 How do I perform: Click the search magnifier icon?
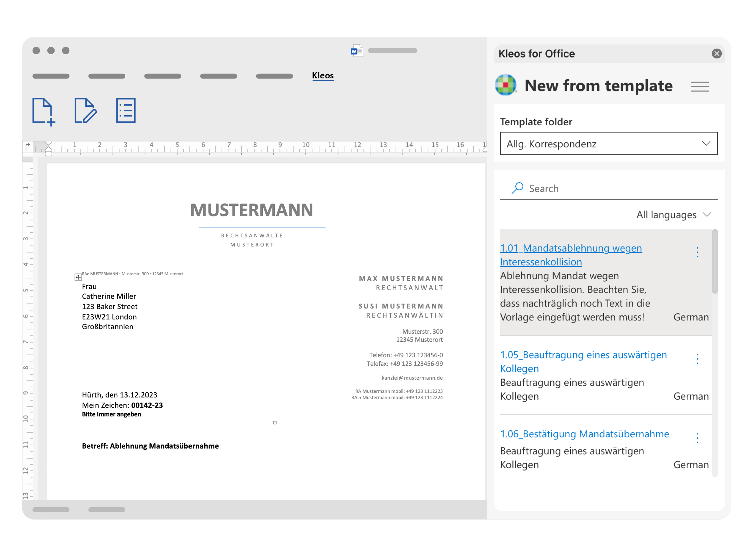(517, 188)
